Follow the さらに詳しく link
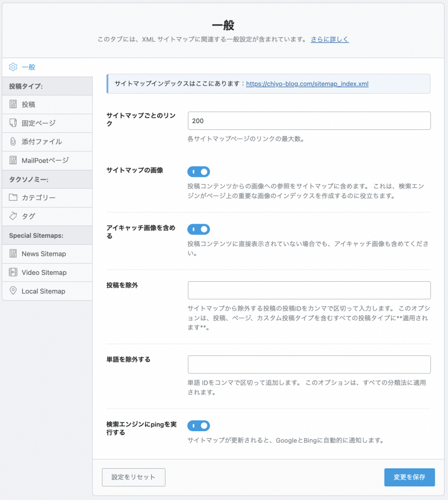This screenshot has width=448, height=500. [329, 39]
